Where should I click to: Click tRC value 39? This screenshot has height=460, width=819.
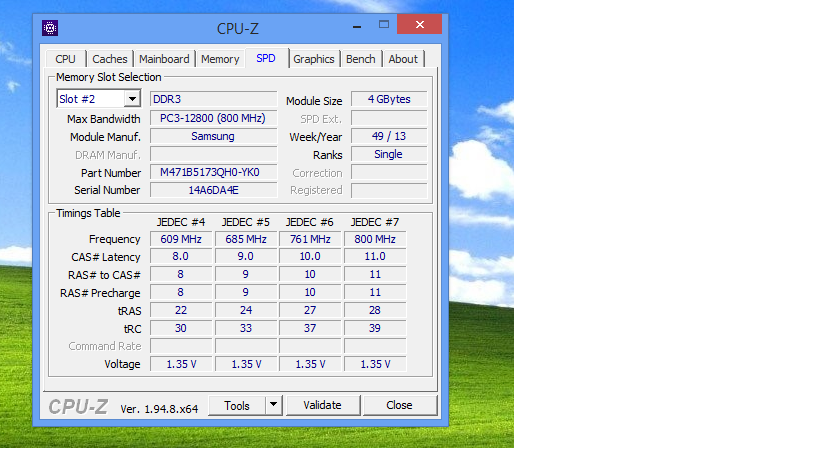click(x=375, y=328)
